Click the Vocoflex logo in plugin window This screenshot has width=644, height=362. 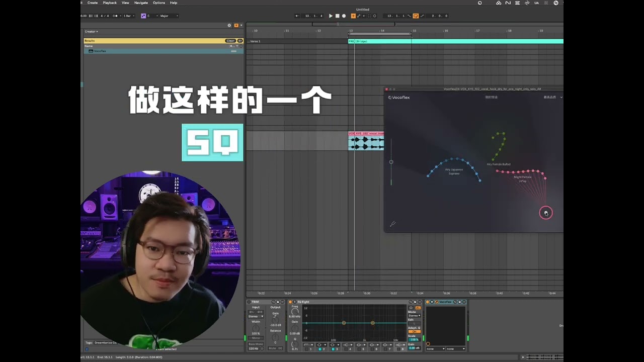click(x=399, y=98)
